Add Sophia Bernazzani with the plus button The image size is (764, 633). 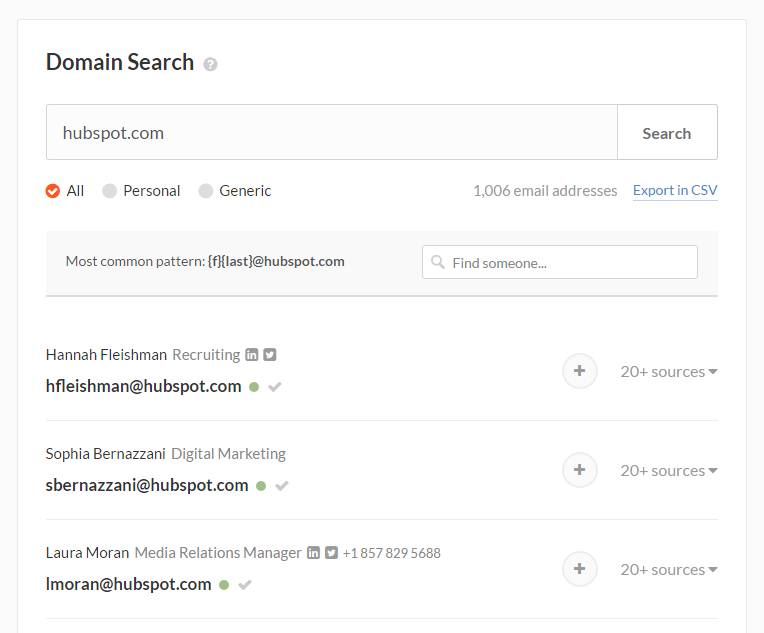tap(580, 470)
